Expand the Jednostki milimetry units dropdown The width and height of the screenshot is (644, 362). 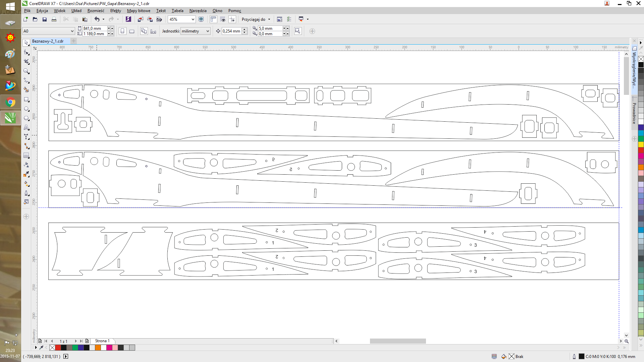[x=208, y=31]
